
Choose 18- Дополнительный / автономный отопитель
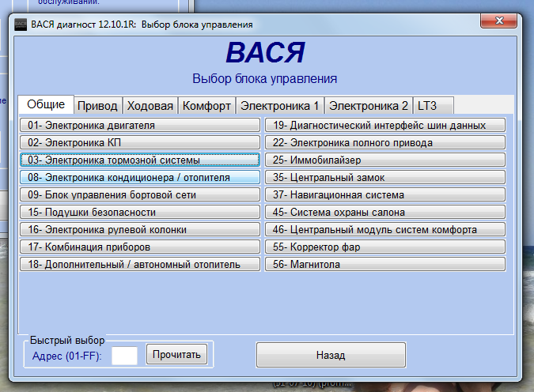(140, 264)
